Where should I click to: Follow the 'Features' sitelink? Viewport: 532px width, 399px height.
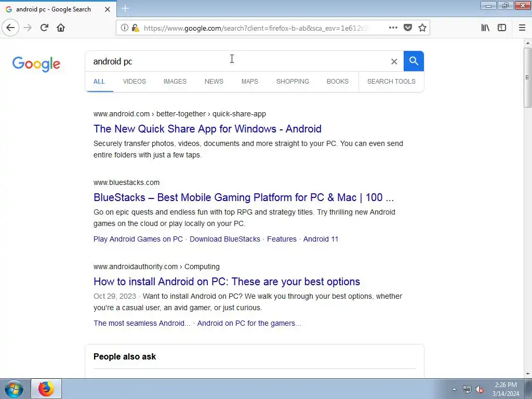(282, 239)
